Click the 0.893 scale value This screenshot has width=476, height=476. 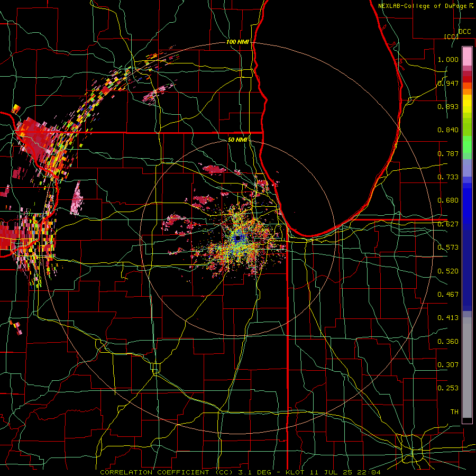click(x=448, y=106)
